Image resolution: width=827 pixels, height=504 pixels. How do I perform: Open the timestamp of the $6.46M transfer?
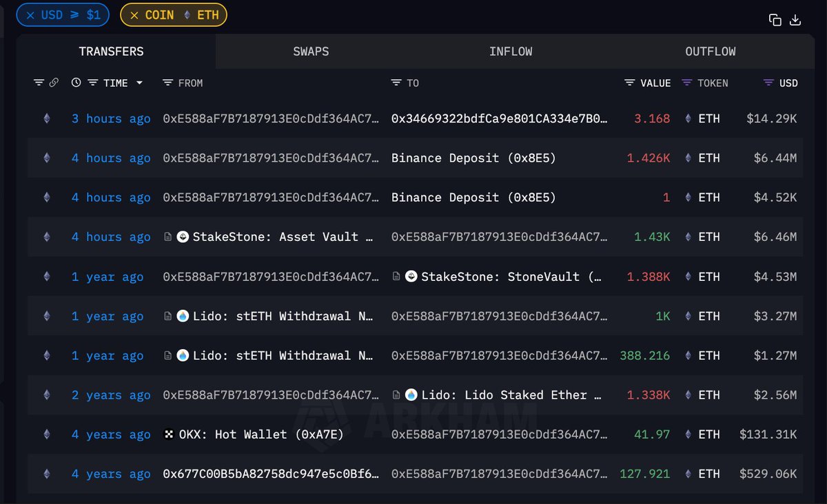point(111,237)
